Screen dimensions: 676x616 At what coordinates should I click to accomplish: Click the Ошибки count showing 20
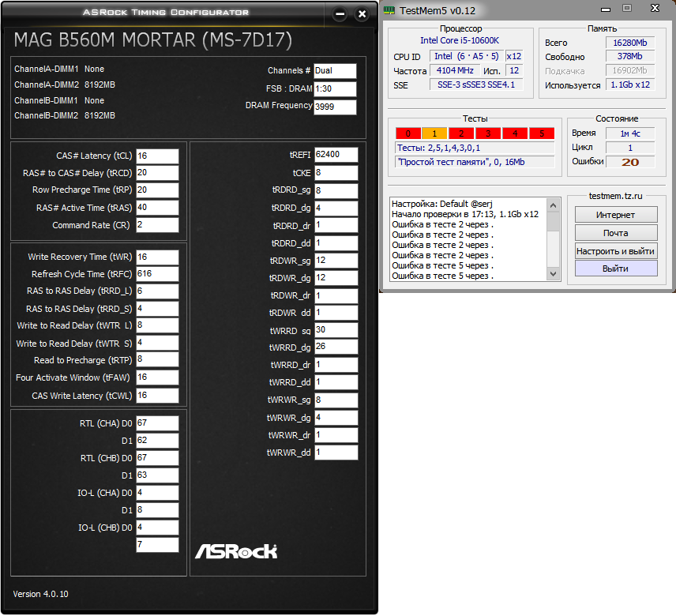point(630,162)
